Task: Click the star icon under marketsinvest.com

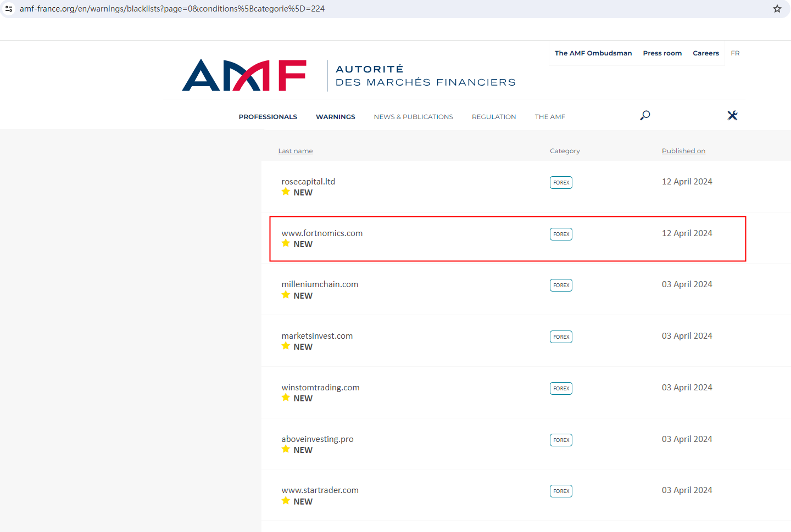Action: (286, 346)
